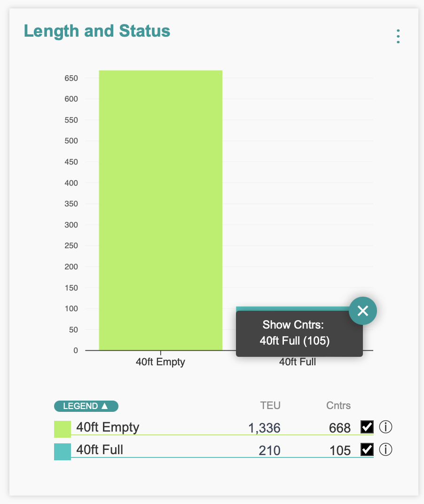Click the 40ft Empty green color swatch
The image size is (424, 504).
(x=63, y=429)
